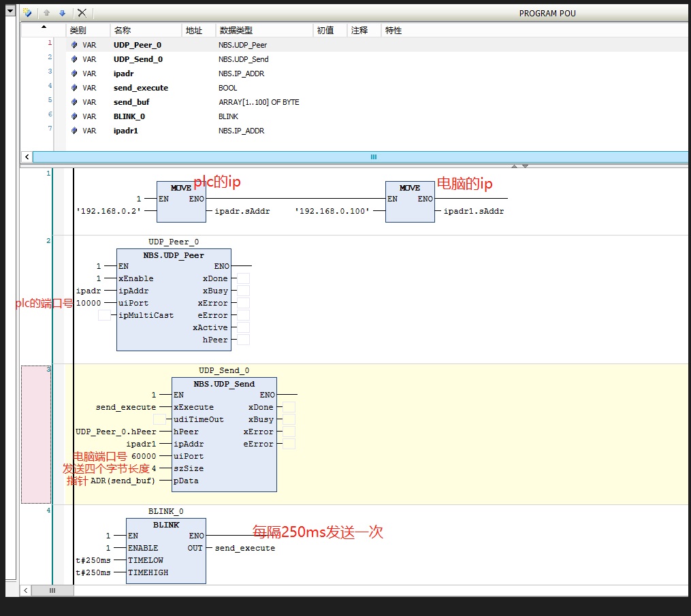Click the left scroll arrow of declaration pane
The width and height of the screenshot is (691, 616).
click(27, 157)
